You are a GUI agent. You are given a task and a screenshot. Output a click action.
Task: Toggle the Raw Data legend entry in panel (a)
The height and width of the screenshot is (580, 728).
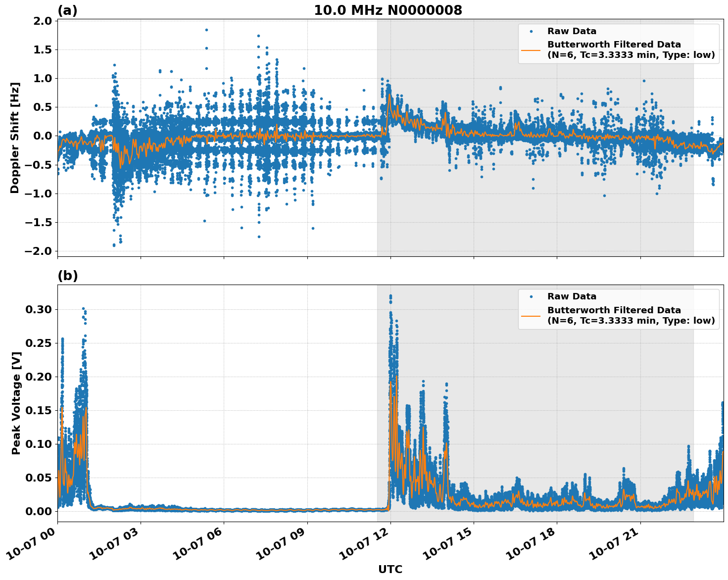(x=569, y=31)
